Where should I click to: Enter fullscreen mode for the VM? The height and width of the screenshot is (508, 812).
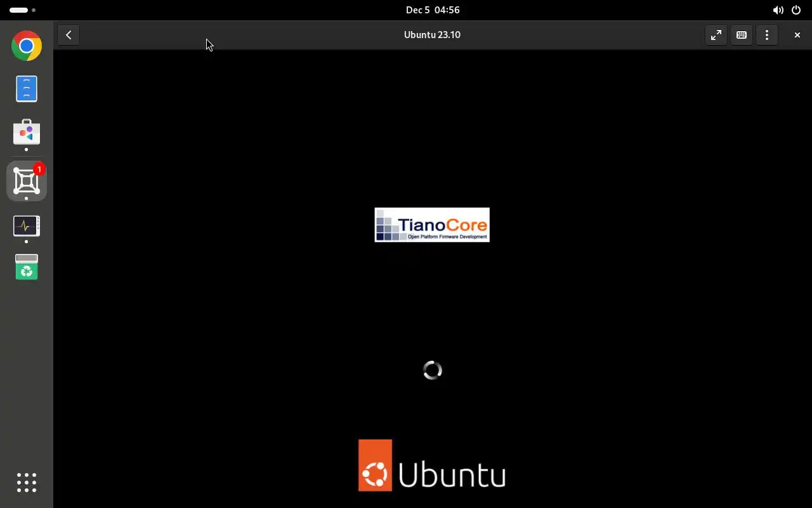tap(716, 35)
